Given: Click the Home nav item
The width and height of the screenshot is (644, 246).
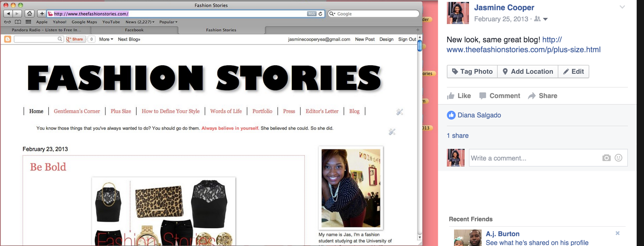Looking at the screenshot, I should (36, 111).
